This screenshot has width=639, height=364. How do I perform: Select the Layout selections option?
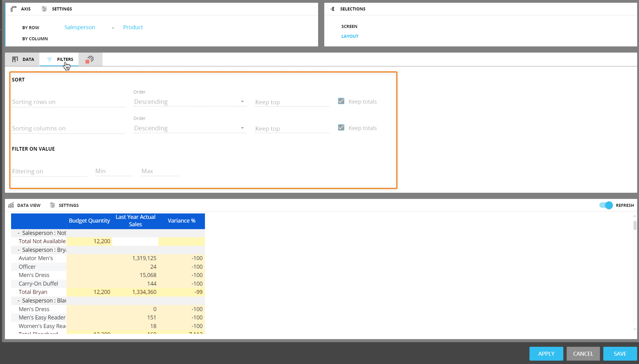pyautogui.click(x=350, y=36)
